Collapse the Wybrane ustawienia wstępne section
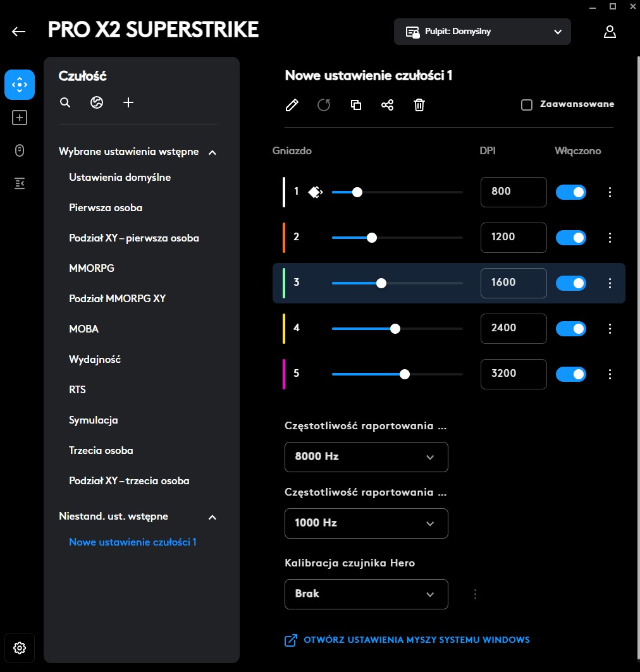Image resolution: width=640 pixels, height=672 pixels. 212,152
